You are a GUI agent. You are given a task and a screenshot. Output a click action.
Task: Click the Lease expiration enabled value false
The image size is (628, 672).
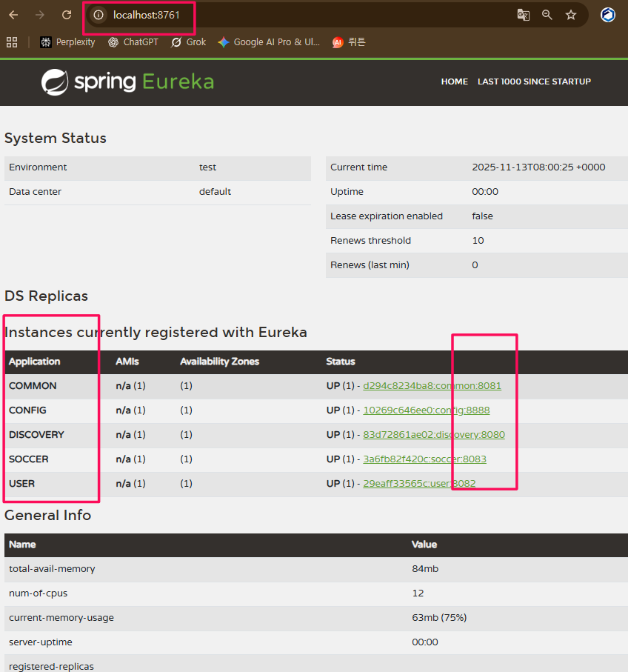482,216
